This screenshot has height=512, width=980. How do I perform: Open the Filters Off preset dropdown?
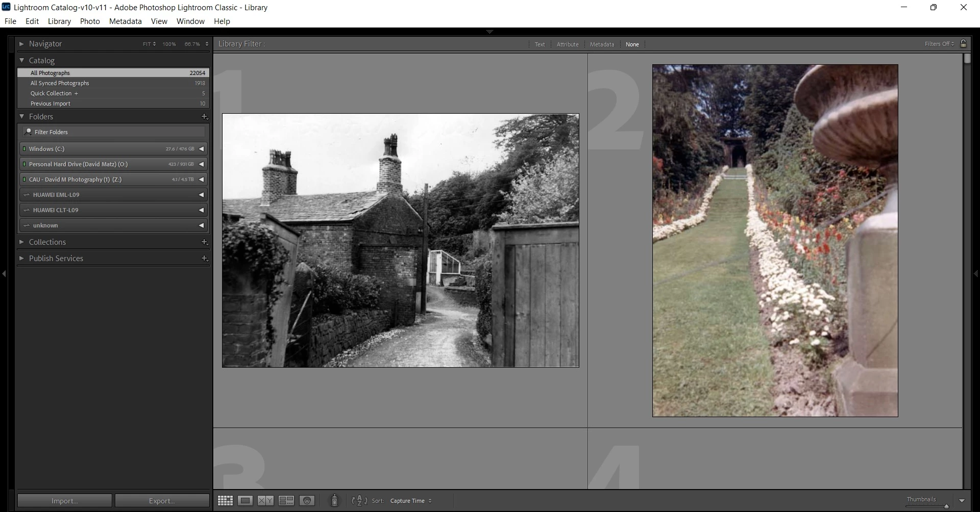point(939,44)
